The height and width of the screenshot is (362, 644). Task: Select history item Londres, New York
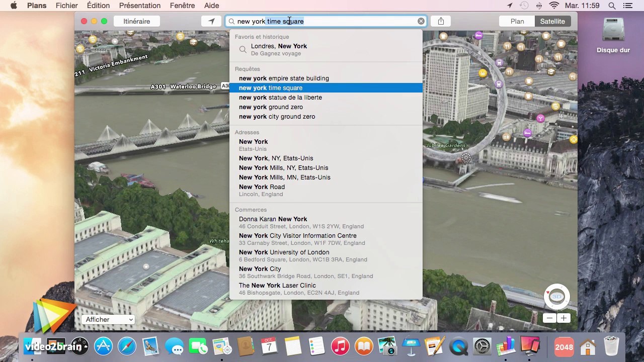point(326,49)
